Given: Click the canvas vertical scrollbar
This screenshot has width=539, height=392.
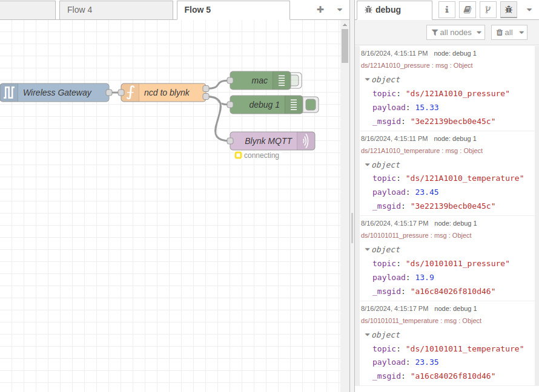Looking at the screenshot, I should pos(345,45).
